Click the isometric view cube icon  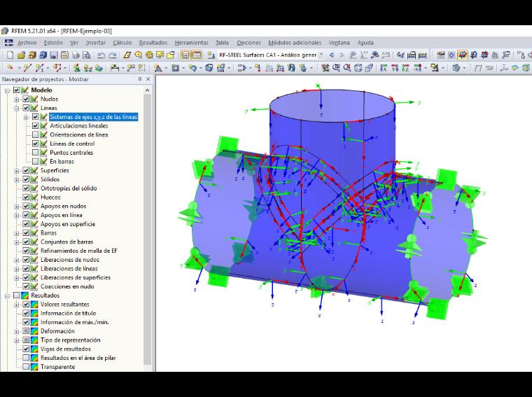coord(358,68)
